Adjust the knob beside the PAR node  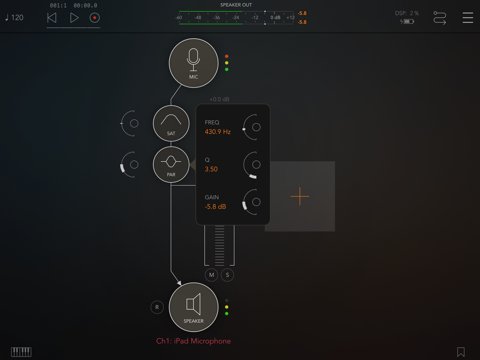130,165
